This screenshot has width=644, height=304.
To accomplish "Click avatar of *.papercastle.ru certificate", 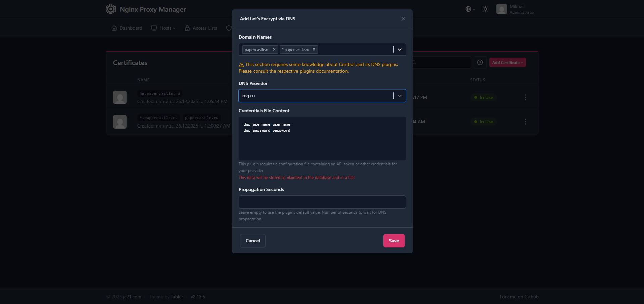I will 120,122.
